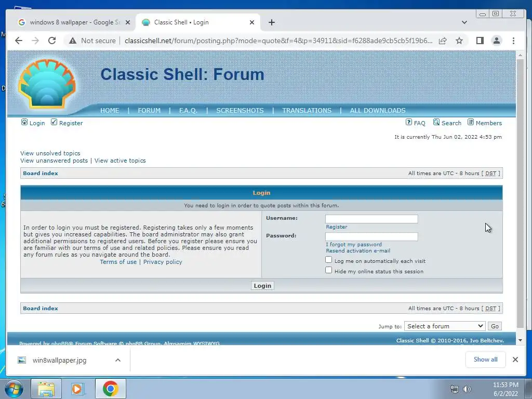532x399 pixels.
Task: Expand the win8wallpaper.jpg download options arrow
Action: click(x=118, y=360)
